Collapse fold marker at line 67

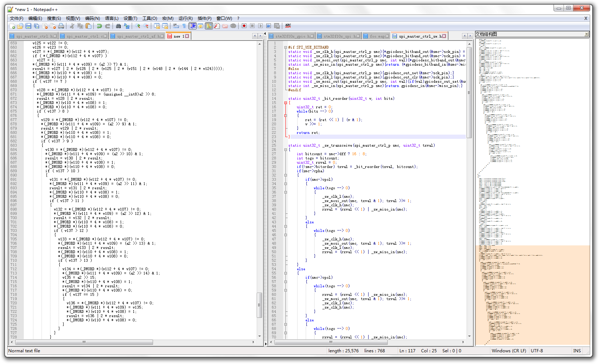pyautogui.click(x=285, y=324)
